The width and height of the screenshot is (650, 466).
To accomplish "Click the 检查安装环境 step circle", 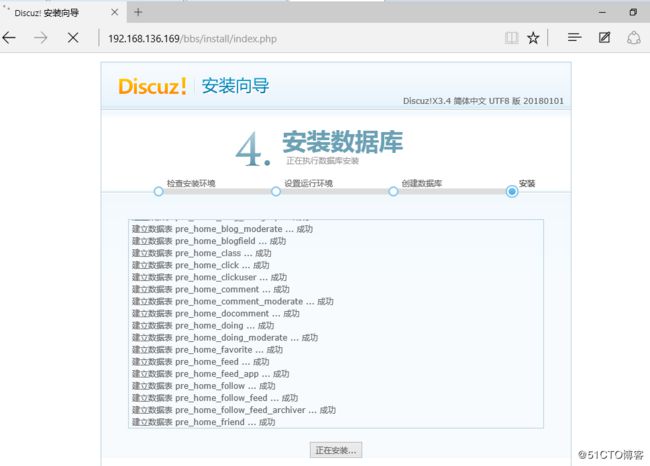I will (x=158, y=192).
